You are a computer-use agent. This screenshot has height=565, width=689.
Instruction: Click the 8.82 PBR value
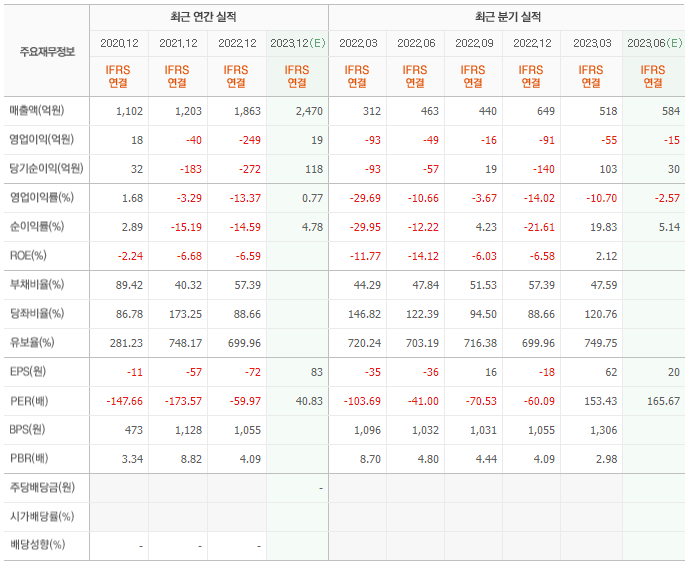191,459
